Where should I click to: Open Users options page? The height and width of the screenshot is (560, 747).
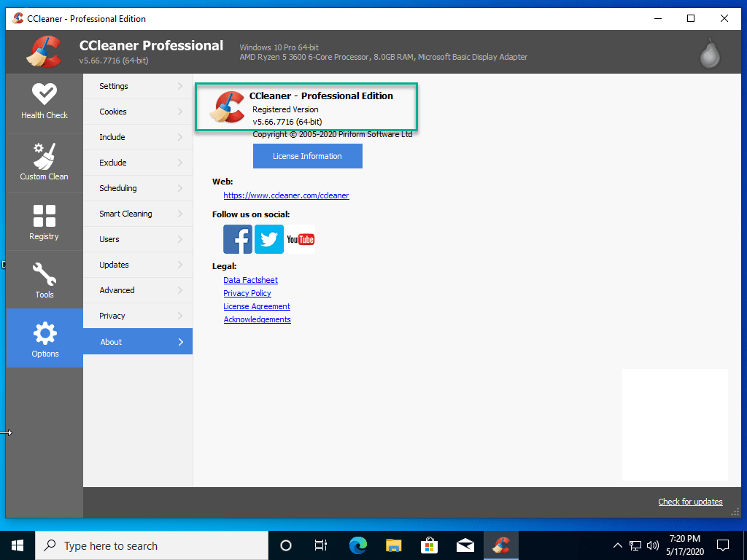138,239
